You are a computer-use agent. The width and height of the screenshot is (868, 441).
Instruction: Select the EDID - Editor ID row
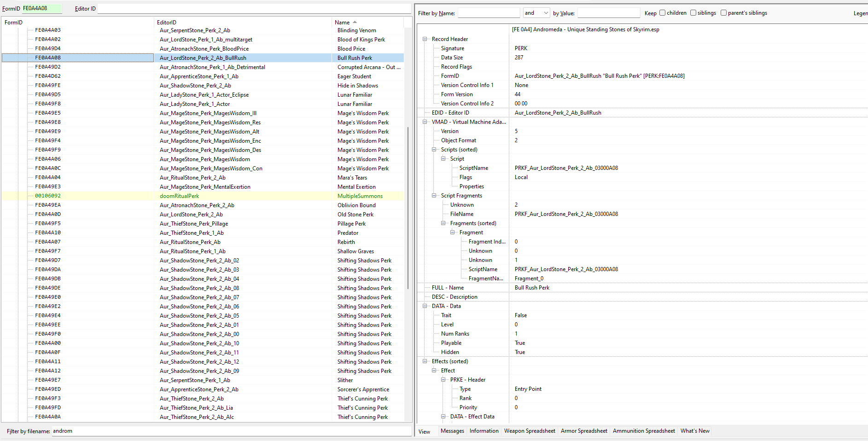coord(642,113)
